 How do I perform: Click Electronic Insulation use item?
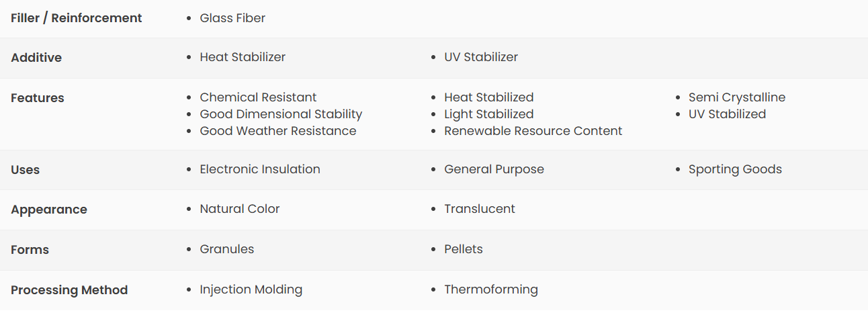pos(260,169)
